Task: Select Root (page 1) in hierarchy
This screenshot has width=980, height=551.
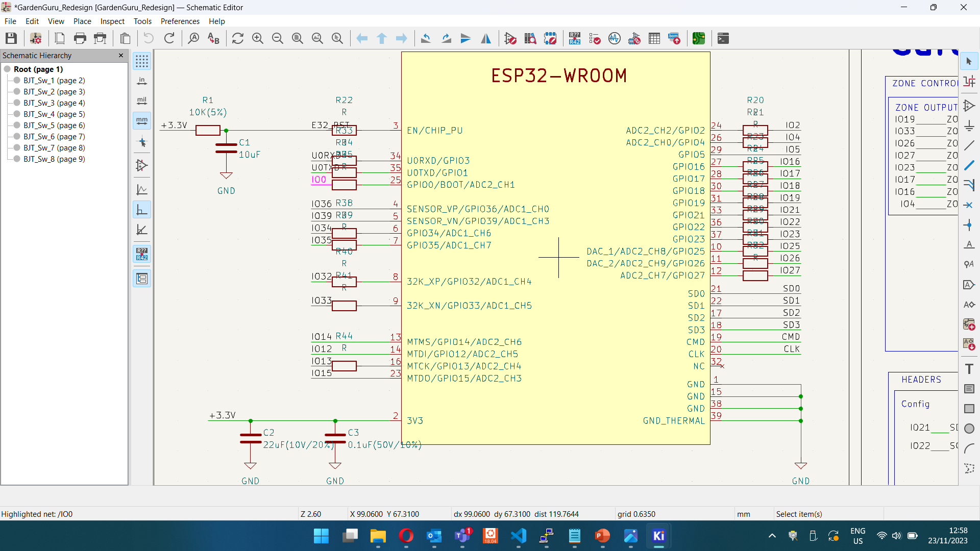Action: click(38, 69)
